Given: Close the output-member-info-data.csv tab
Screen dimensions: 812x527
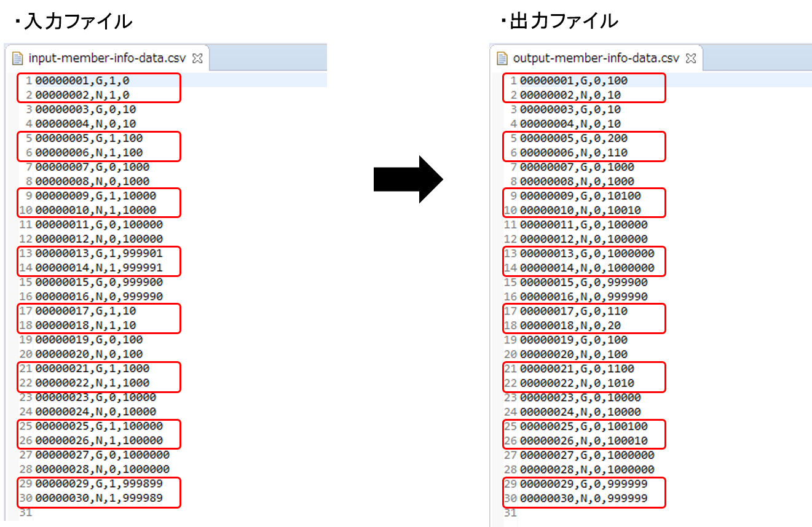Looking at the screenshot, I should (690, 58).
